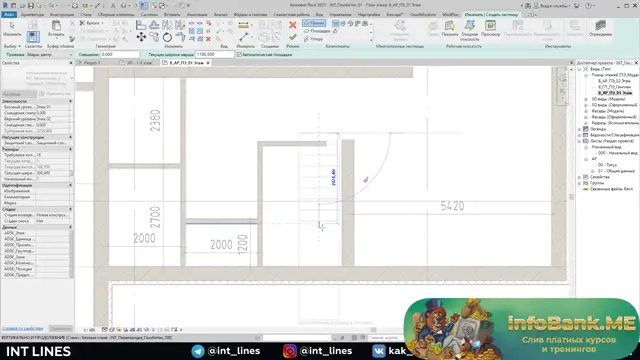Click the Actual Run Width input field
The image size is (640, 360).
(215, 54)
